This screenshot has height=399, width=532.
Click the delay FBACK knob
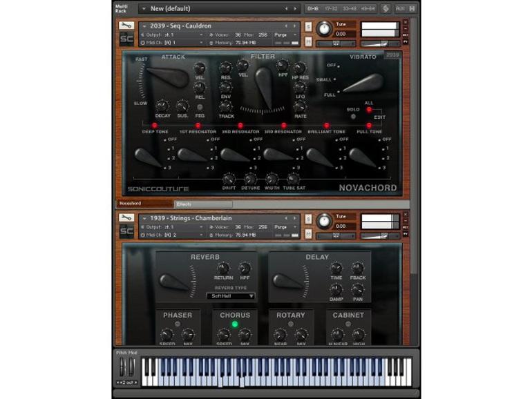pyautogui.click(x=357, y=268)
